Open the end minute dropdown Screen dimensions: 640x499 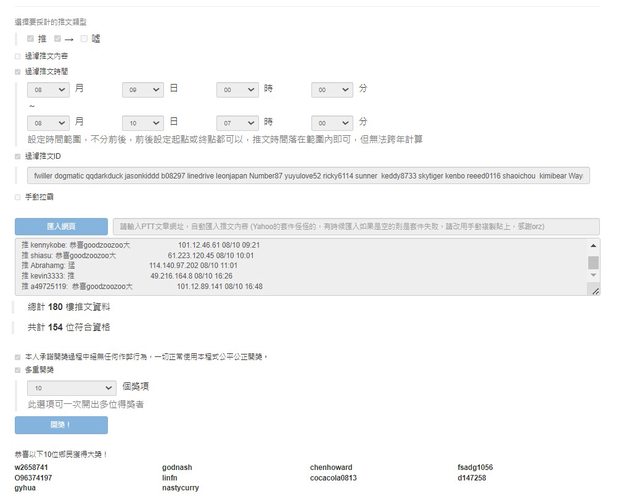(332, 122)
